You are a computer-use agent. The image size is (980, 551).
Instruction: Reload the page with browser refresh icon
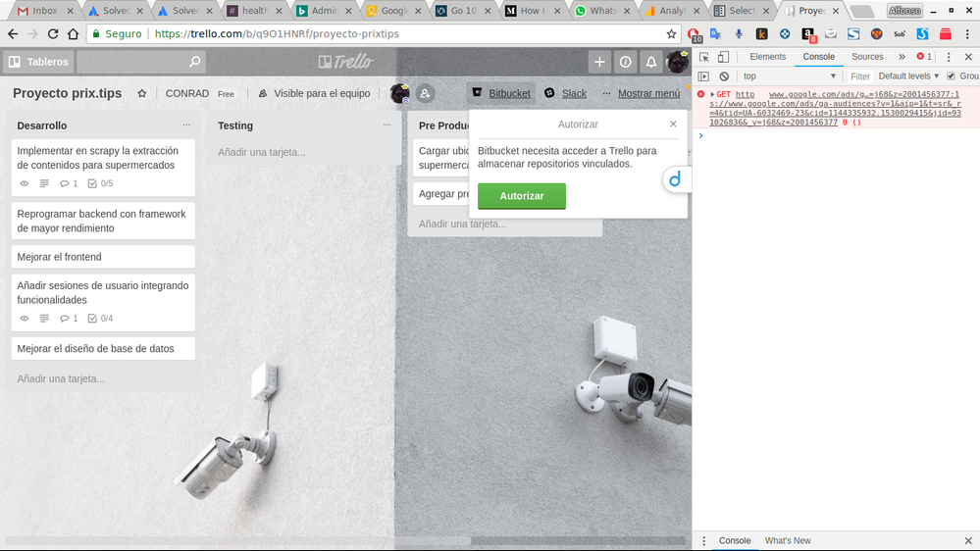point(53,33)
